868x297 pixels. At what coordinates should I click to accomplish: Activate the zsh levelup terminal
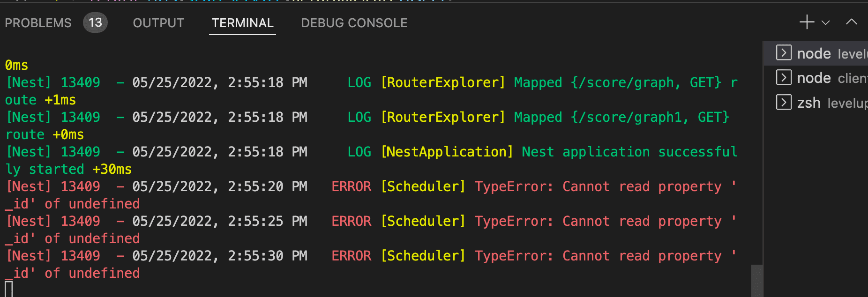(x=830, y=103)
